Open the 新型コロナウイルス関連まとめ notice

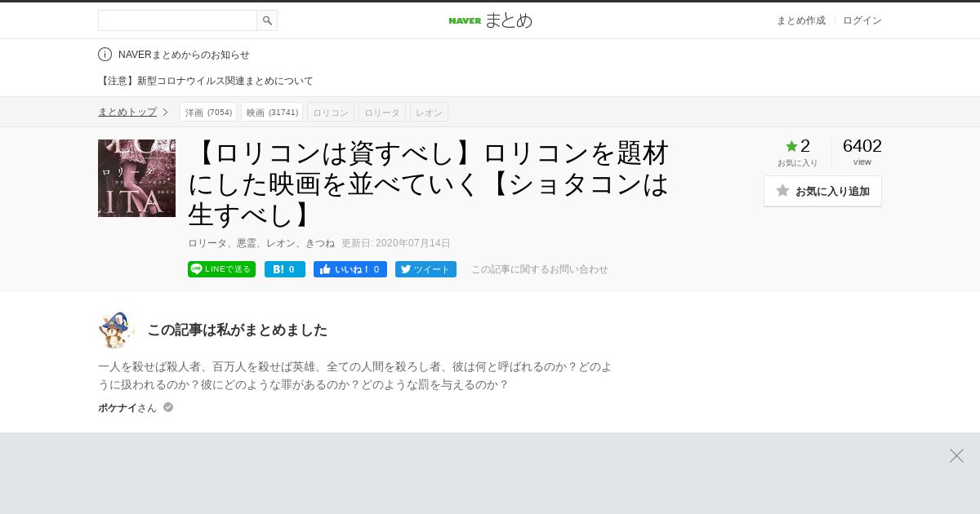point(206,81)
